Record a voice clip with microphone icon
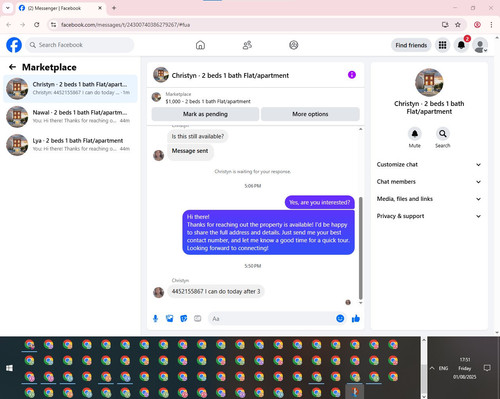Screen dimensions: 500x399 pos(155,319)
